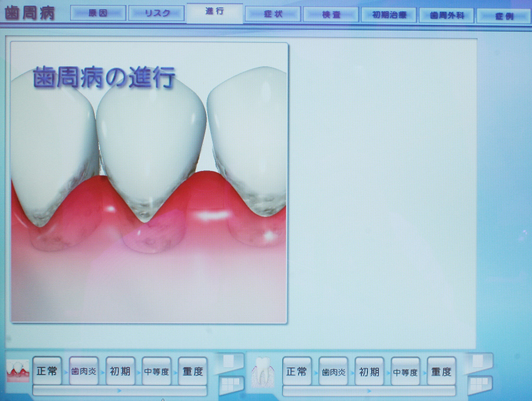Select 歯肉炎 stage in the tooth cross-section row
The image size is (532, 401).
333,372
